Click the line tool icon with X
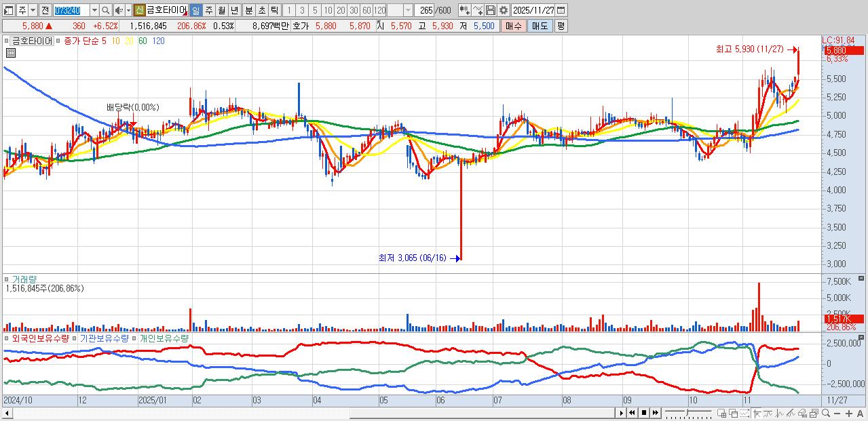Screen dimensions: 868x421 pyautogui.click(x=478, y=10)
